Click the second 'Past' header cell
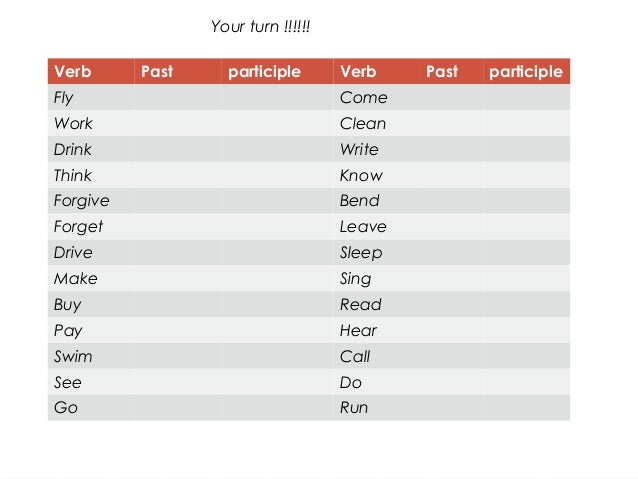This screenshot has height=479, width=638. 451,71
